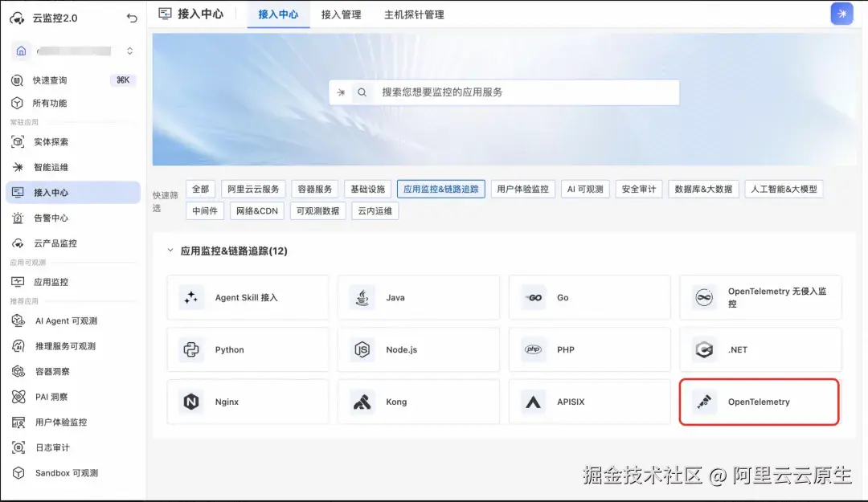The height and width of the screenshot is (502, 868).
Task: Open the OpenTelemetry card with telescope icon
Action: click(759, 402)
